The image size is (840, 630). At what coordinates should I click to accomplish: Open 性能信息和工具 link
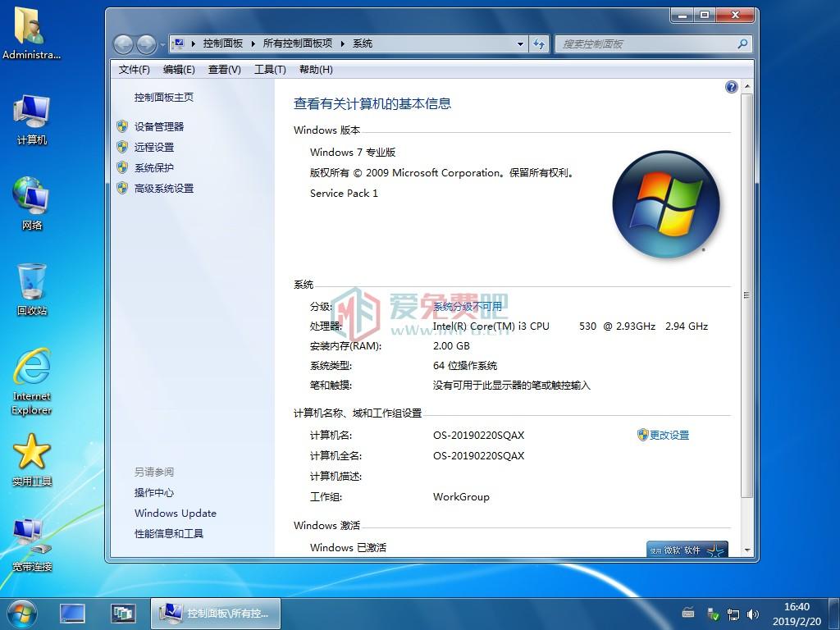169,533
